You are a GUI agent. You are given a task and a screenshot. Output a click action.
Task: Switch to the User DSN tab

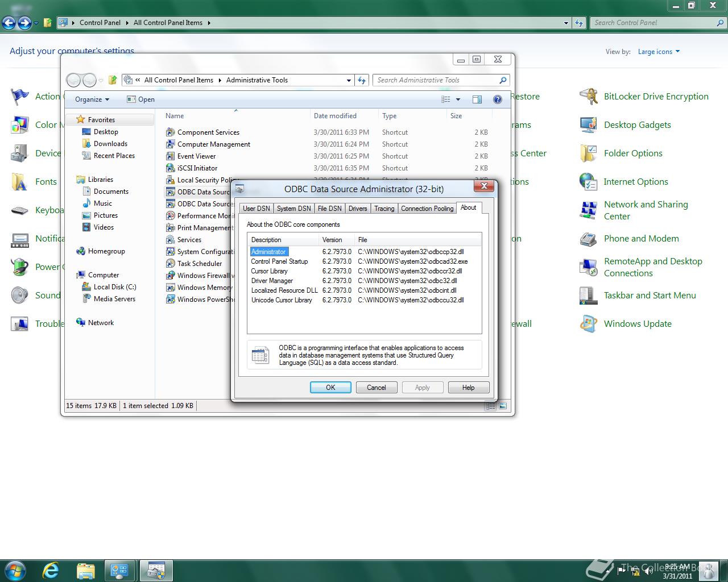256,209
